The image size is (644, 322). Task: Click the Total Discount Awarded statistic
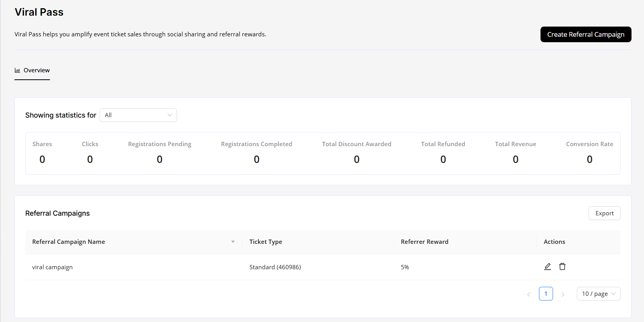coord(357,153)
